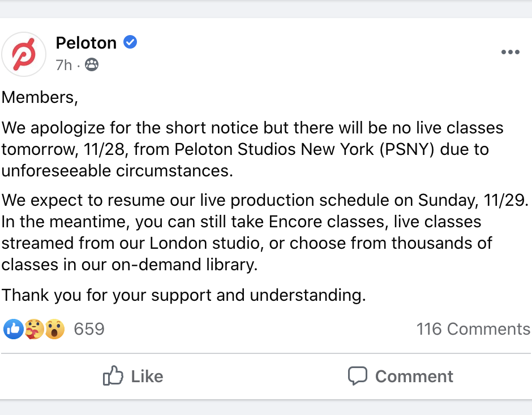Open the Peloton page name link
Image resolution: width=532 pixels, height=415 pixels.
[x=86, y=42]
